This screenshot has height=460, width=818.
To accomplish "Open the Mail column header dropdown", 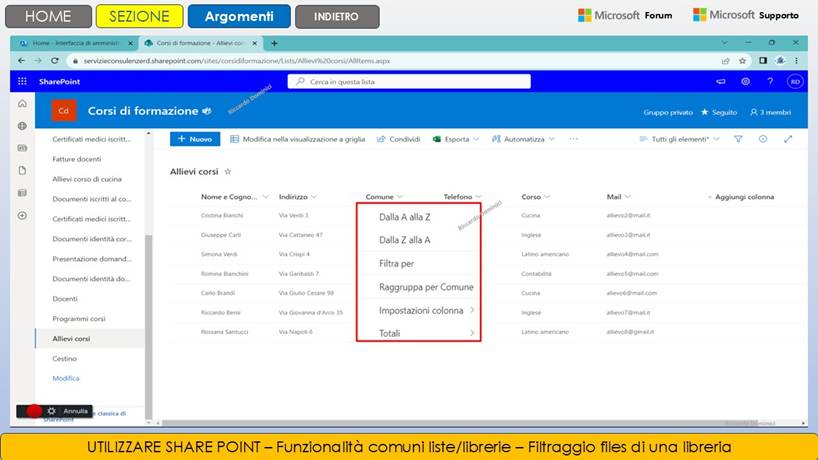I will (x=628, y=197).
